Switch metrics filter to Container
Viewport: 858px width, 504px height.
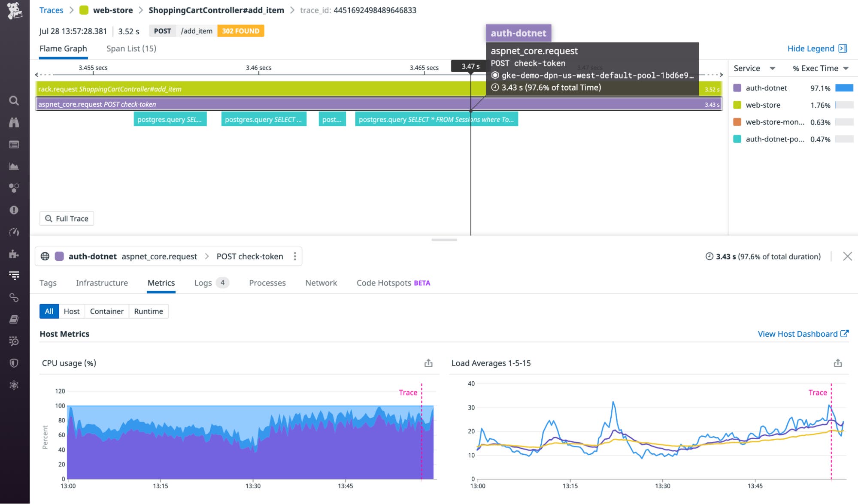point(106,311)
